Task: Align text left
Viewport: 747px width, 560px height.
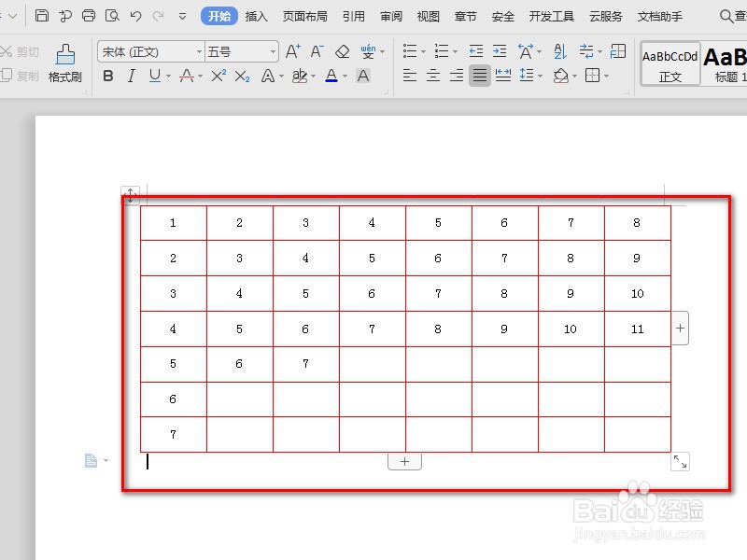Action: click(x=410, y=76)
